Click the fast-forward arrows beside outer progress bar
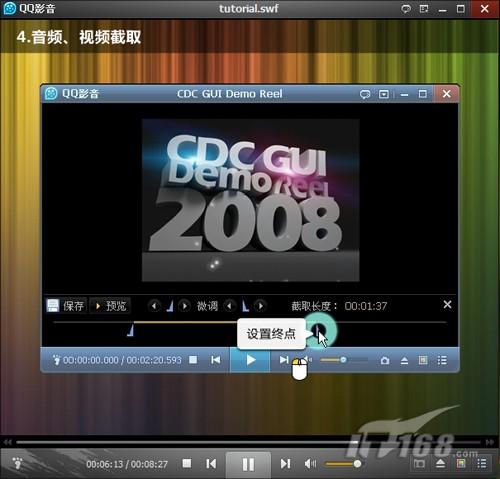Image resolution: width=500 pixels, height=479 pixels. click(490, 442)
